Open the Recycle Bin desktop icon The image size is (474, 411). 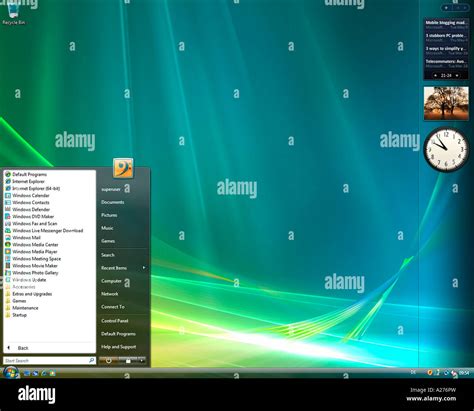tap(13, 13)
